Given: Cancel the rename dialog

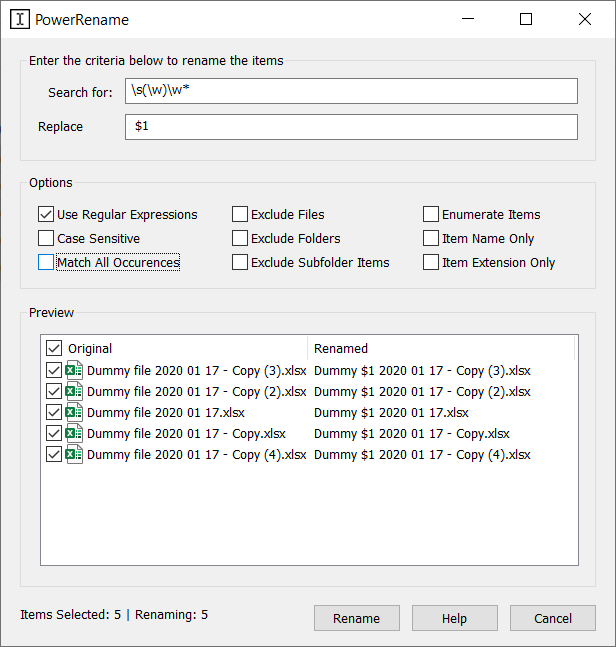Looking at the screenshot, I should click(553, 618).
